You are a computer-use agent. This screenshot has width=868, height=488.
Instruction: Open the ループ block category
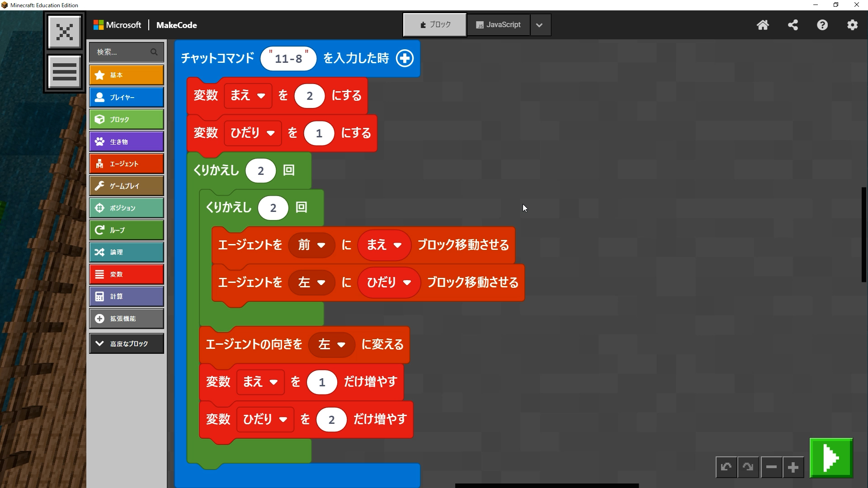coord(126,230)
